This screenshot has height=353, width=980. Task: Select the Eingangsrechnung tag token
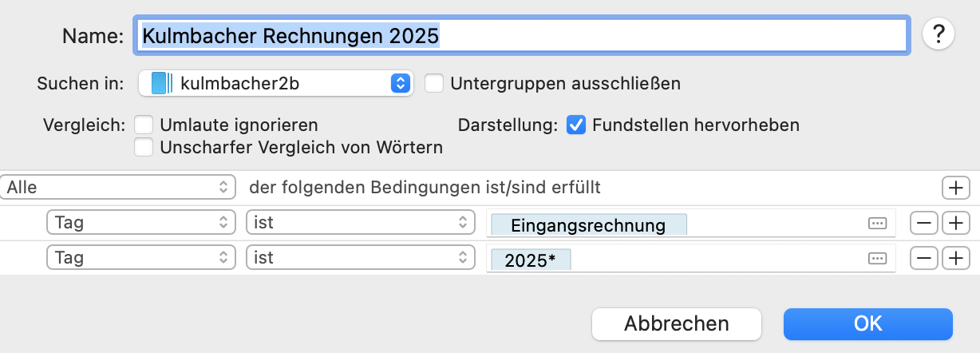(588, 225)
